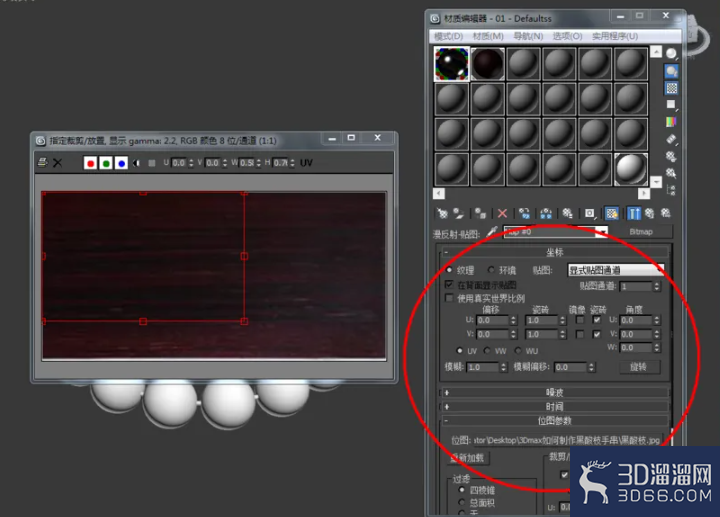Viewport: 720px width, 517px height.
Task: Click the UV button in crop window
Action: [x=306, y=163]
